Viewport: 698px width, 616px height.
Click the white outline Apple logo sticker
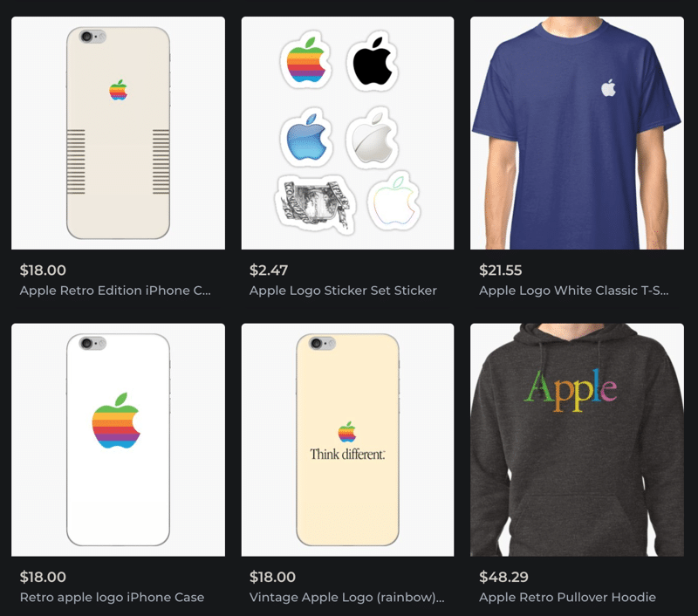(x=394, y=201)
